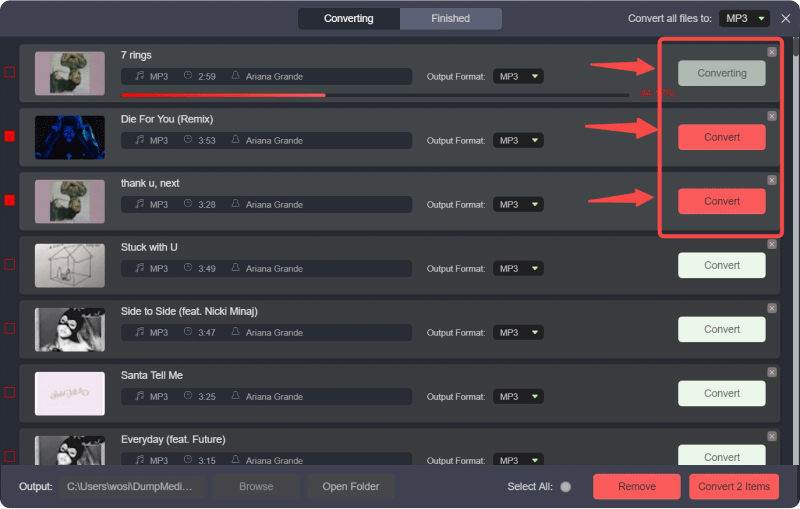Click the clock icon beside 3:25
Viewport: 800px width, 509px height.
coord(188,395)
